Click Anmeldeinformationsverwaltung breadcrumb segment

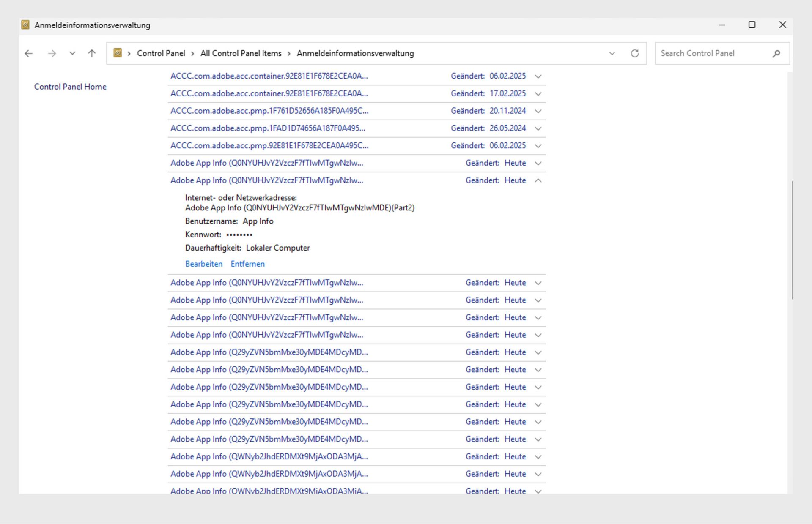click(x=355, y=53)
